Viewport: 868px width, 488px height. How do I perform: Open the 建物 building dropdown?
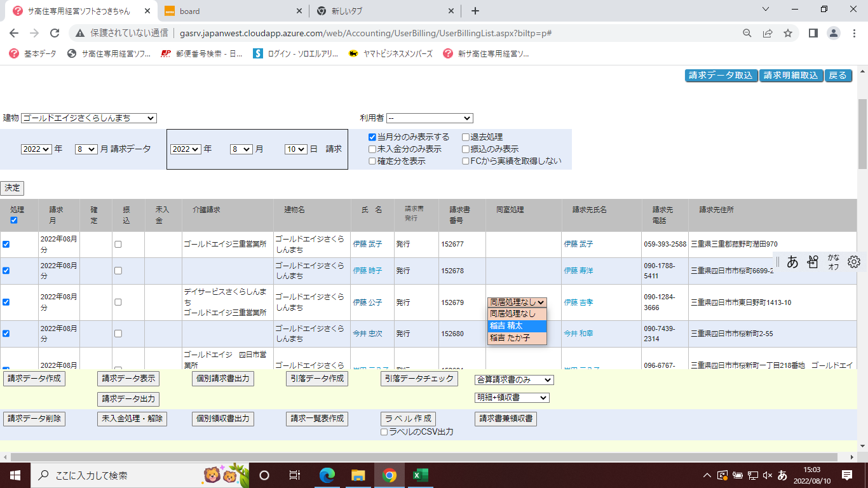point(88,118)
